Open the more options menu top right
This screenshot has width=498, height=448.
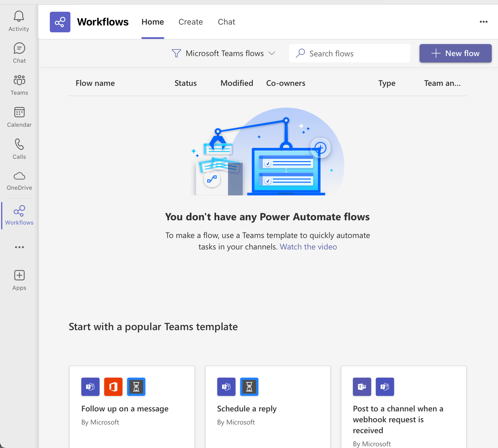coord(484,22)
